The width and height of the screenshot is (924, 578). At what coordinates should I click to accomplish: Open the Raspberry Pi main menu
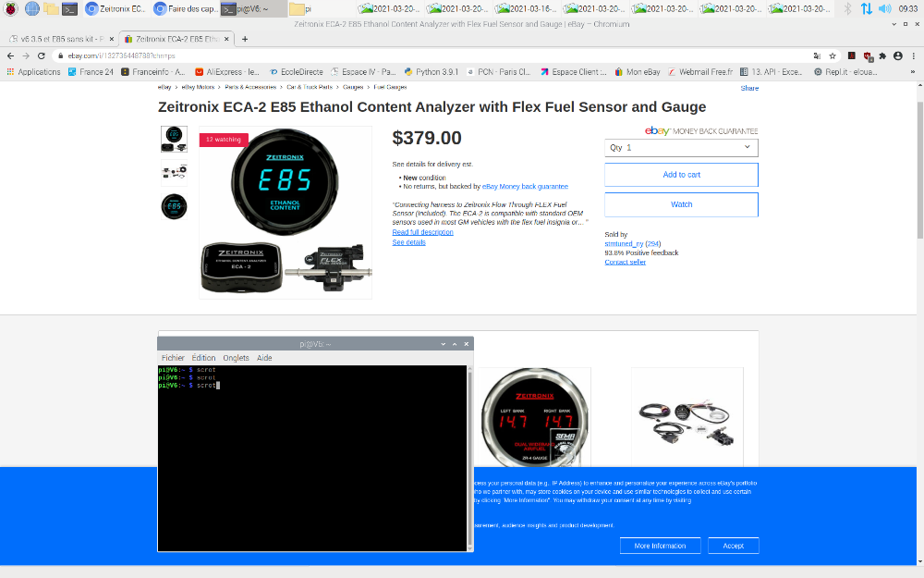pos(10,8)
